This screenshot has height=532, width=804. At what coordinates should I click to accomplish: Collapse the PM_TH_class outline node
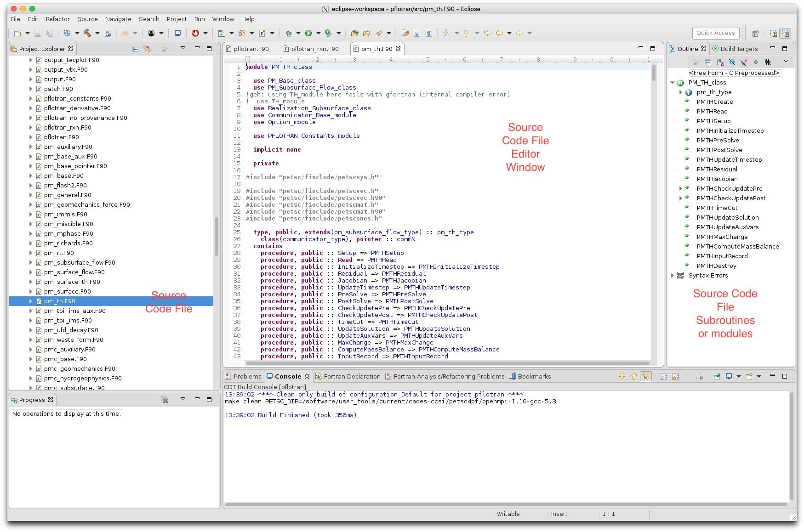672,83
